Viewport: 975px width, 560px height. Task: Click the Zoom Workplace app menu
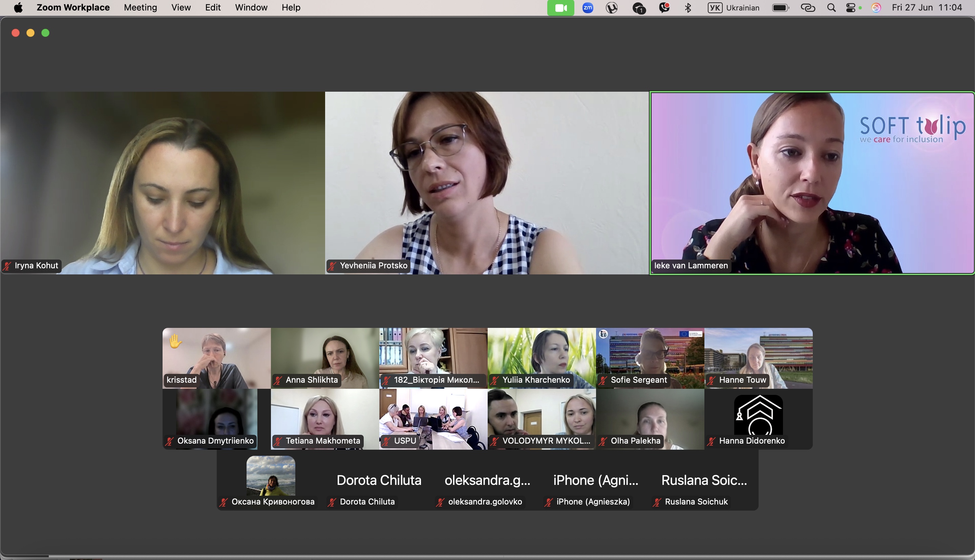[73, 8]
